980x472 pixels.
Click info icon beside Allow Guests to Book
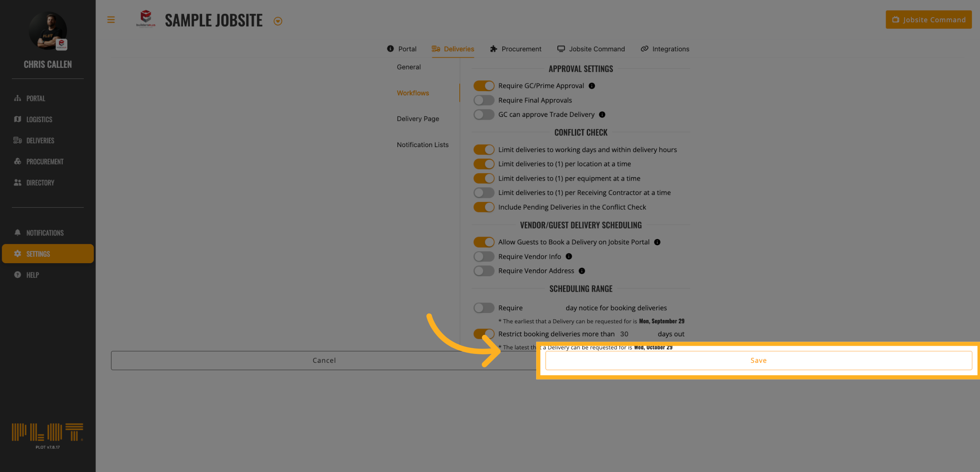(657, 242)
